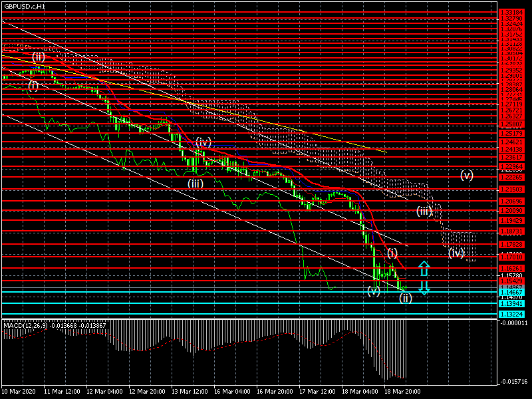The width and height of the screenshot is (532, 399).
Task: Select the 1.15429 price label
Action: click(x=511, y=281)
